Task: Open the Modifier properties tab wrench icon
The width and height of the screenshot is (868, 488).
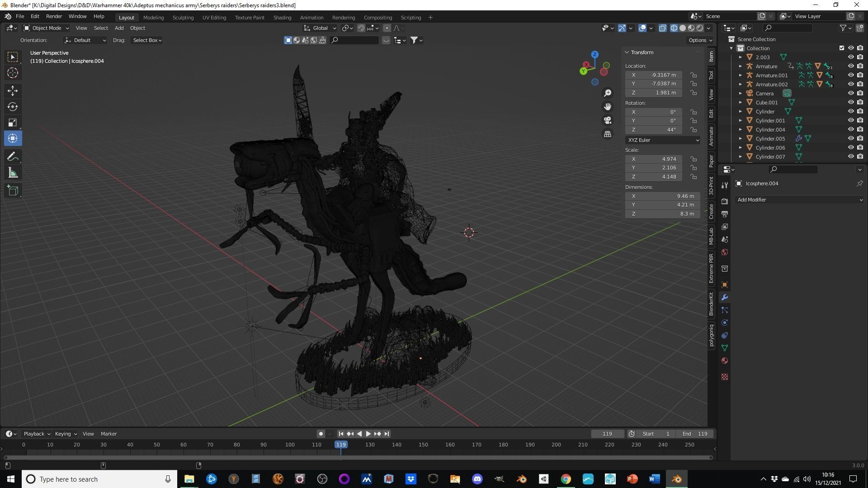Action: pos(725,297)
